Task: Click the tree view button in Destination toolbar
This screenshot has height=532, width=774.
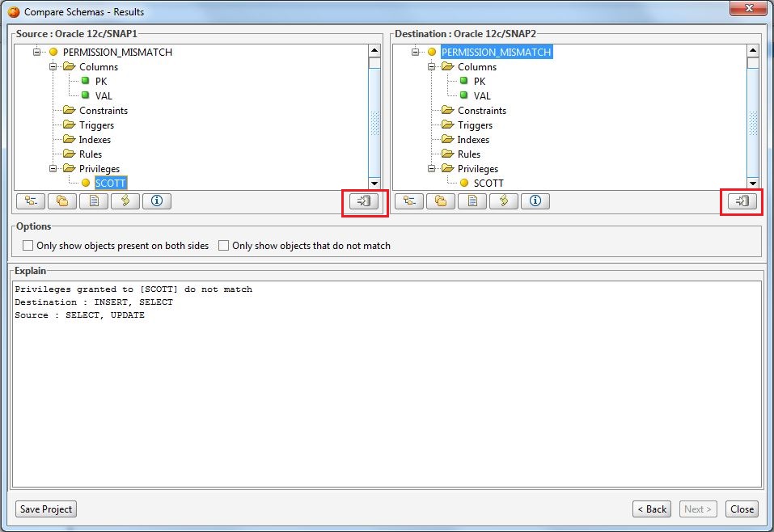Action: 409,201
